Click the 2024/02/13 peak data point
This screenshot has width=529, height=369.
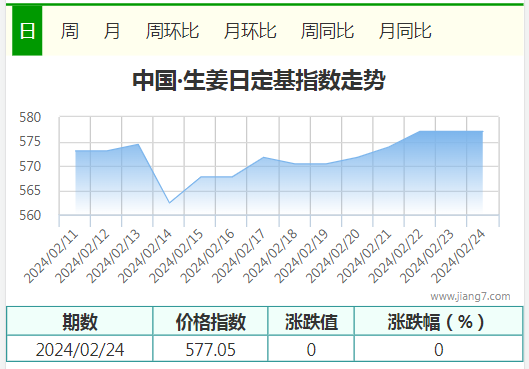pyautogui.click(x=138, y=144)
